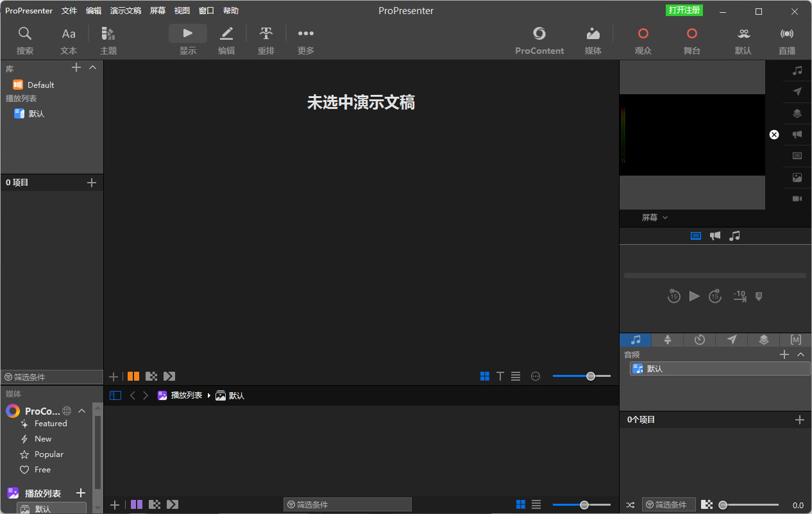Select the audio transport tab
The height and width of the screenshot is (514, 812).
click(735, 236)
